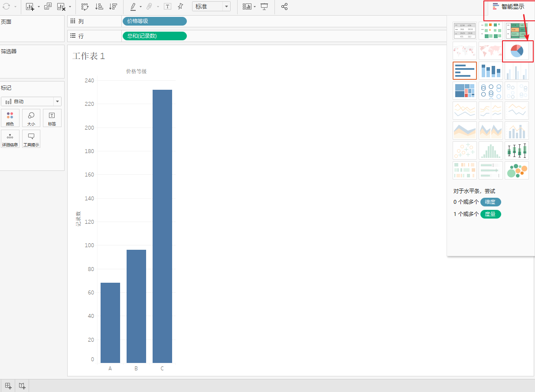Choose the packed bubbles chart in Show Me
Screen dimensions: 535x392
517,170
